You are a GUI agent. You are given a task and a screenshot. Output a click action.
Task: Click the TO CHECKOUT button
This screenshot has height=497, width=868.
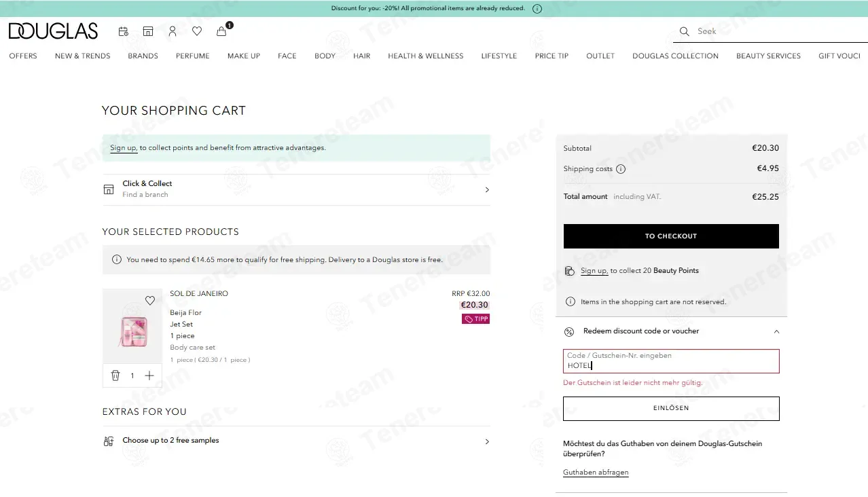point(671,236)
